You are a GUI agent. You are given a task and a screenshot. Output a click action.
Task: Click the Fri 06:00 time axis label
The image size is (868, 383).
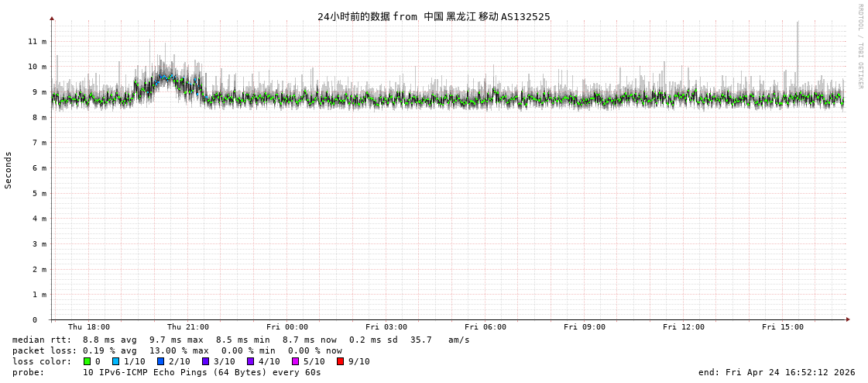(x=485, y=327)
